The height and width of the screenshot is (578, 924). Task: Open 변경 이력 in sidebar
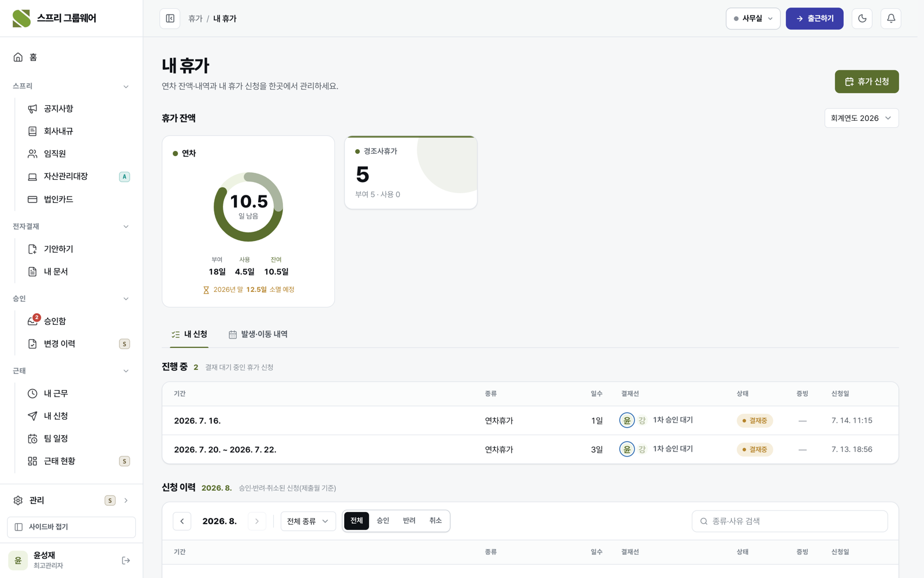[79, 344]
